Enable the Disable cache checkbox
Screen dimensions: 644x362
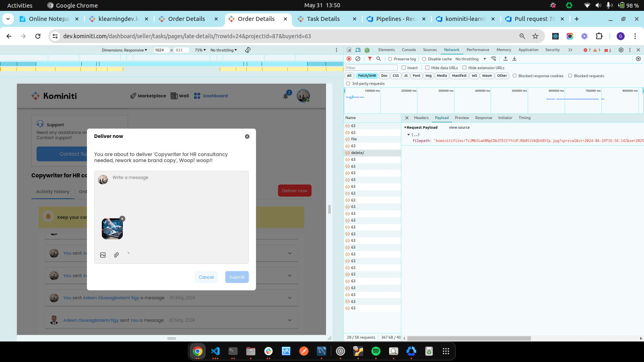point(424,59)
